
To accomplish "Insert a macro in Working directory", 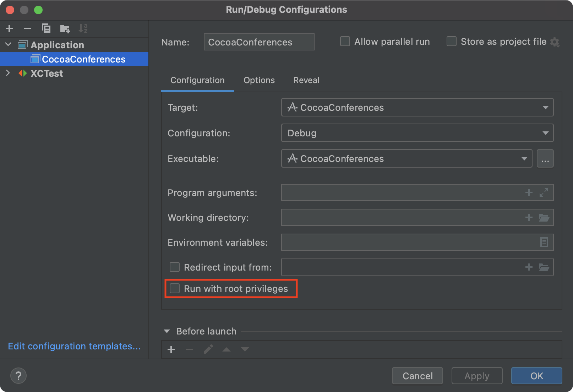I will [x=529, y=217].
